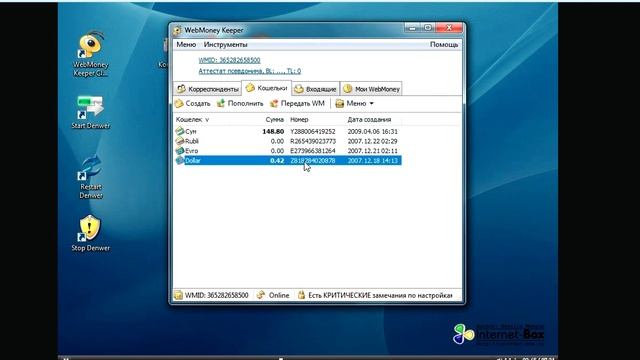This screenshot has height=360, width=640.
Task: Switch to the Входящие tab
Action: pos(316,89)
